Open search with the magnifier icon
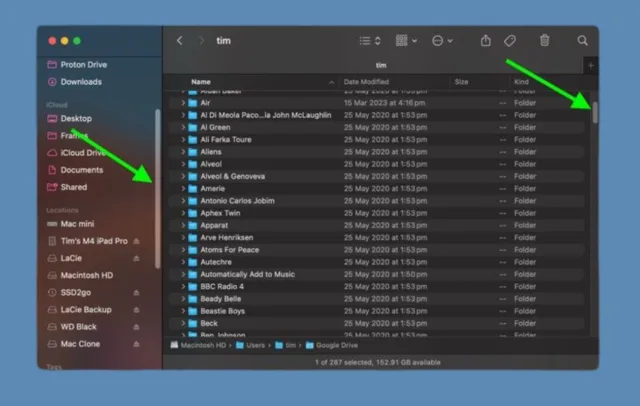The image size is (640, 406). point(582,40)
